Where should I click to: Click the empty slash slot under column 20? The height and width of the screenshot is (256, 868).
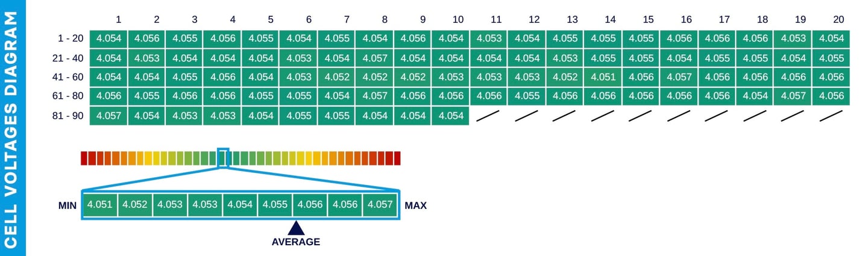tap(831, 116)
